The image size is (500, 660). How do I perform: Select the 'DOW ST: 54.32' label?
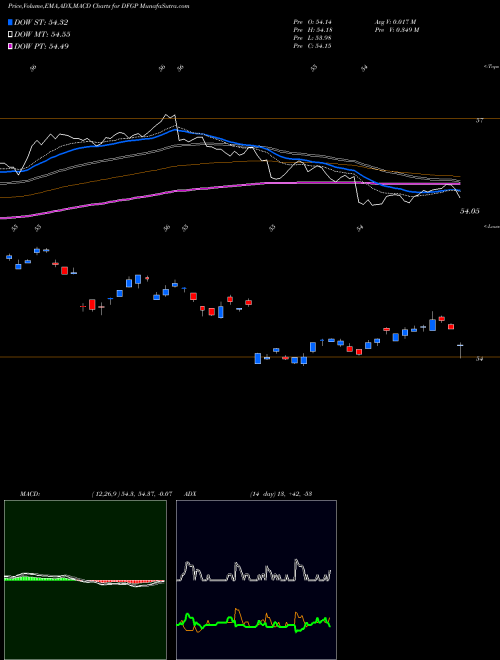(41, 22)
